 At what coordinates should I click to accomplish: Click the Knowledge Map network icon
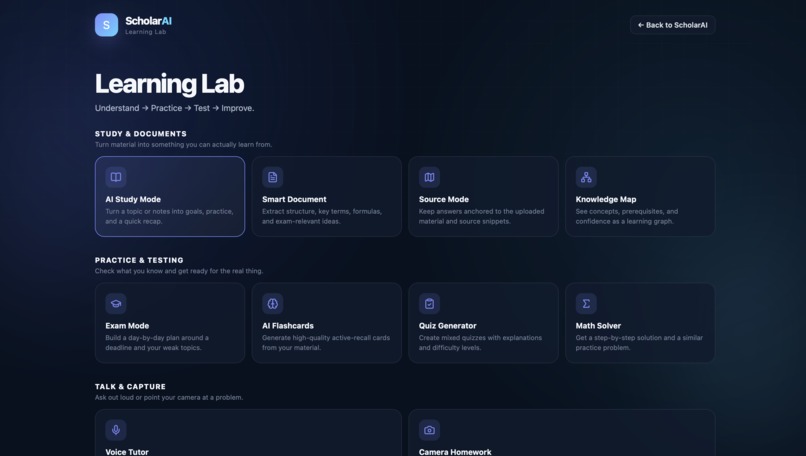point(586,177)
